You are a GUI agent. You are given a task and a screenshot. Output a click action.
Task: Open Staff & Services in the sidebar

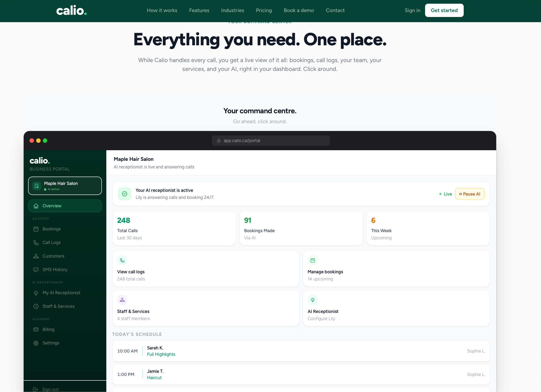65,306
